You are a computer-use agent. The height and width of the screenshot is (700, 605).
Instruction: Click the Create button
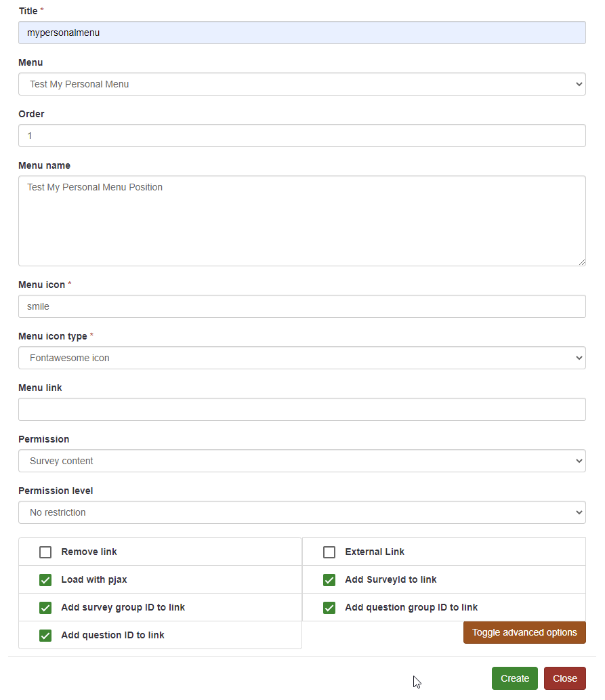pos(514,678)
